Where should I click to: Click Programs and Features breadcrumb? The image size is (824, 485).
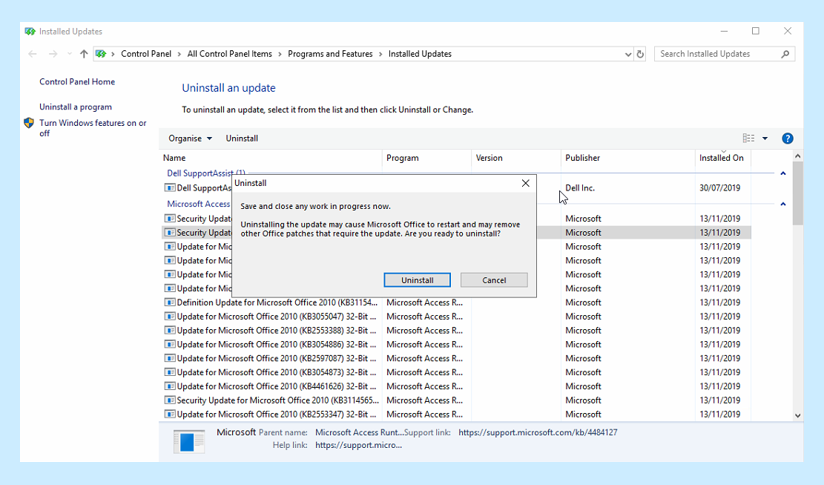click(x=330, y=54)
